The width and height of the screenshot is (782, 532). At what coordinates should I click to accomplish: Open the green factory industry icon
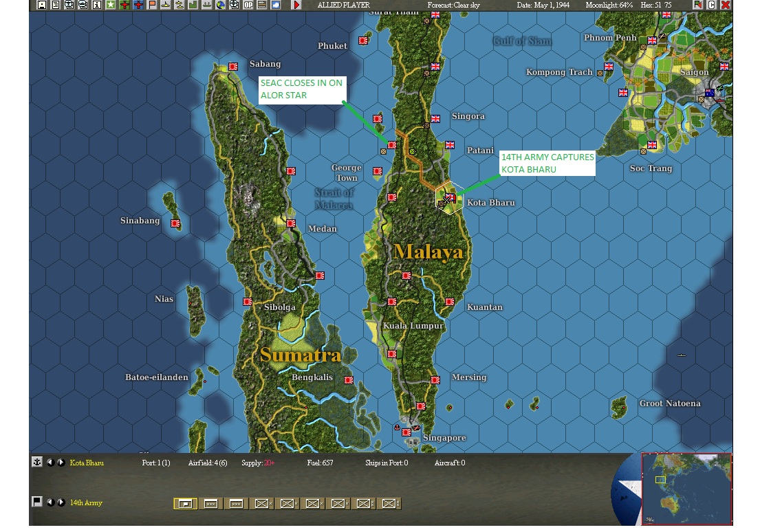[193, 5]
